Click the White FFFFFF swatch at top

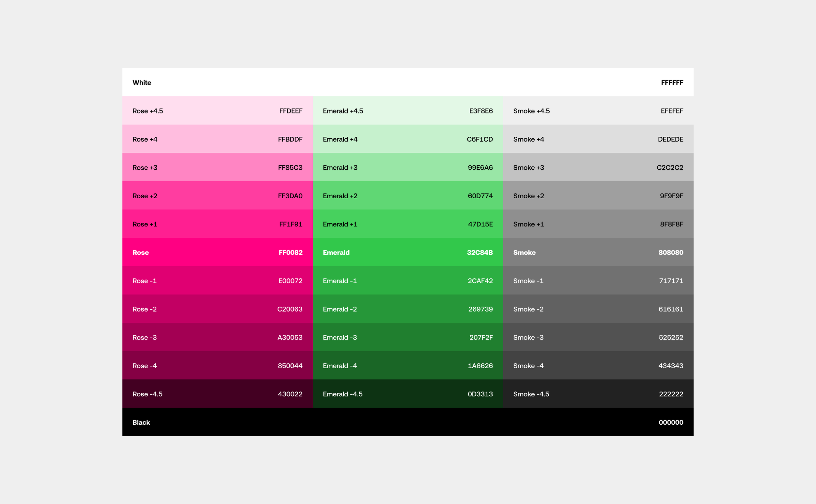tap(407, 82)
